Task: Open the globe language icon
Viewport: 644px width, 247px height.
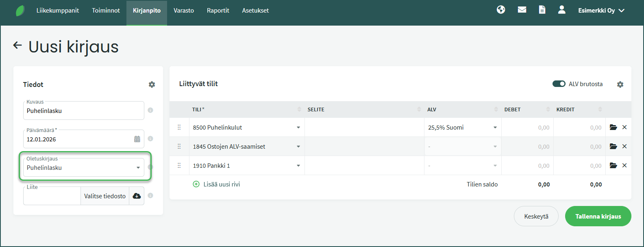Action: pos(501,10)
